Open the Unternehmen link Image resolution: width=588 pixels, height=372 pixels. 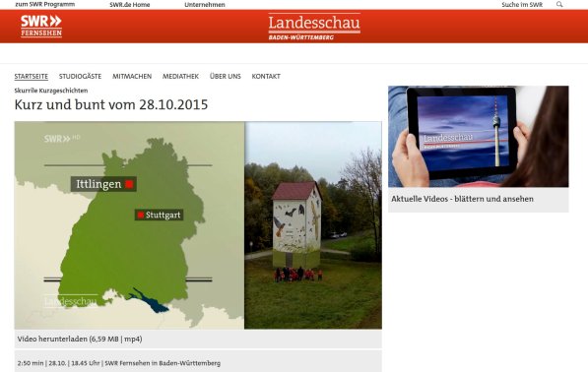click(x=205, y=5)
